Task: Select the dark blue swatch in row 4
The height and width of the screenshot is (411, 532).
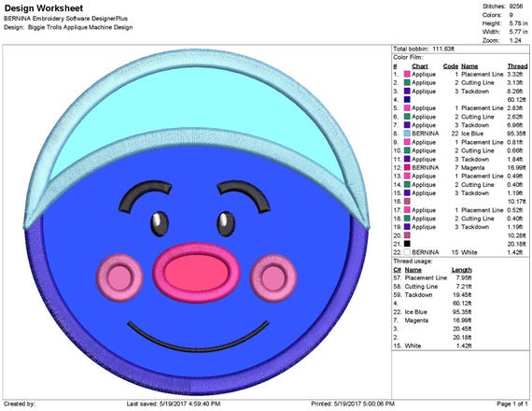Action: click(x=407, y=100)
